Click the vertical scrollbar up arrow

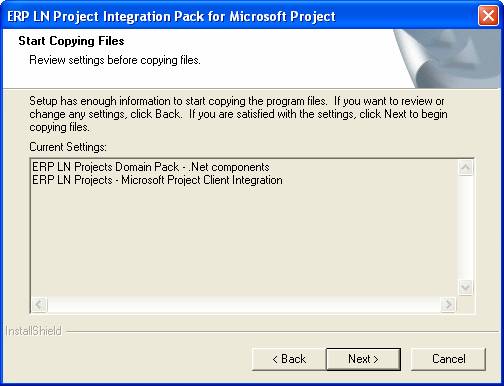(465, 167)
